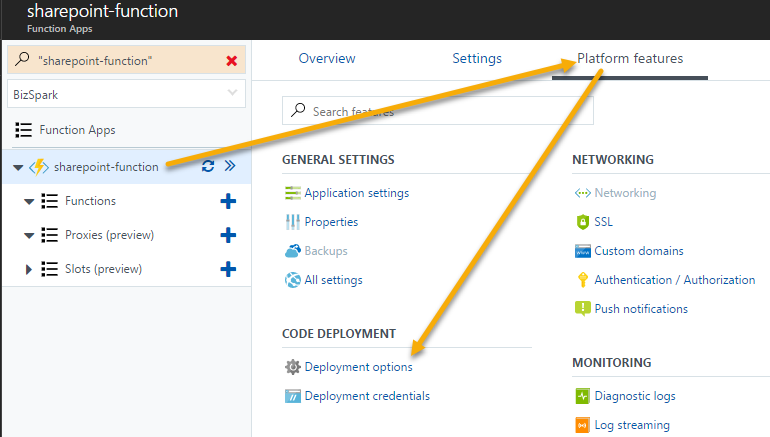
Task: Open the BizSpark subscription dropdown
Action: click(126, 94)
